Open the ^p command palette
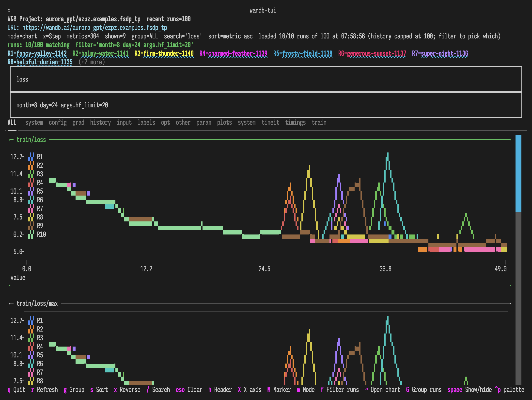 tap(509, 390)
